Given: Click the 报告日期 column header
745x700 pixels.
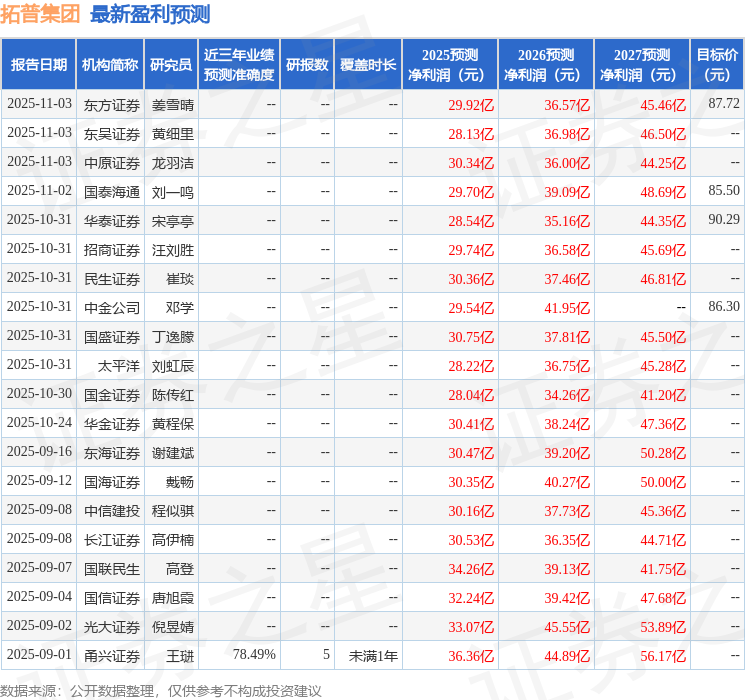Looking at the screenshot, I should (38, 64).
